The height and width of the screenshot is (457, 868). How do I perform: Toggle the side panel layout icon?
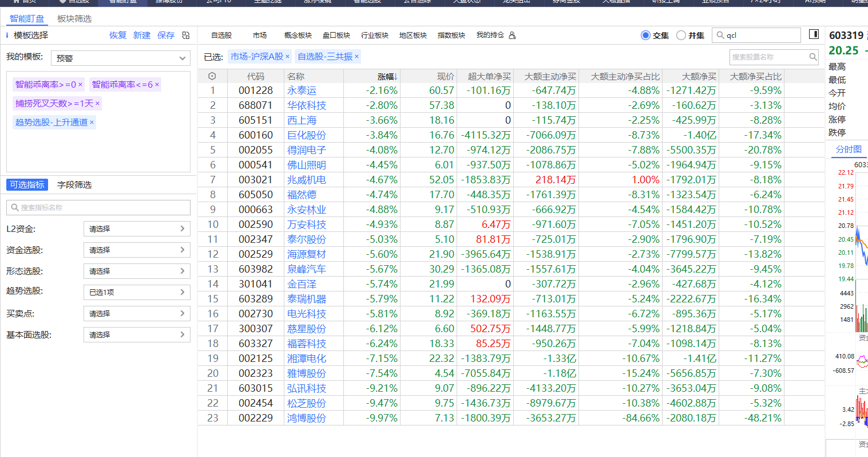(x=814, y=34)
